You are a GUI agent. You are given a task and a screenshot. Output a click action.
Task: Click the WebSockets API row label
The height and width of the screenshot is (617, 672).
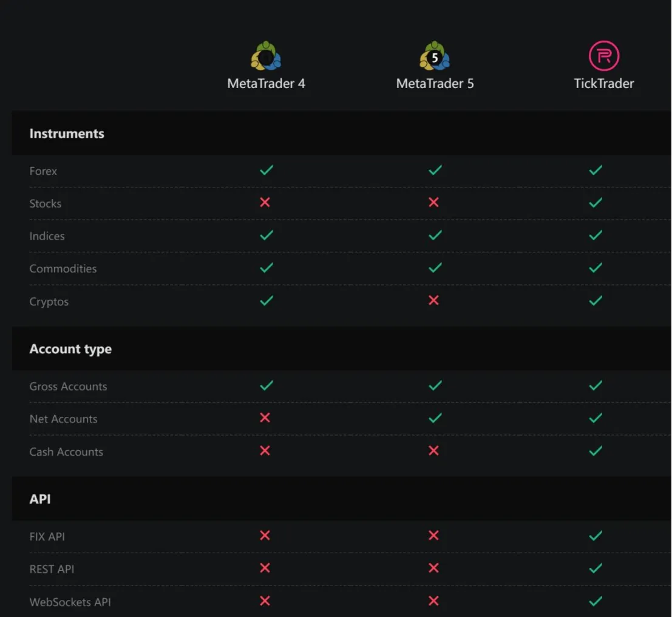[x=70, y=602]
